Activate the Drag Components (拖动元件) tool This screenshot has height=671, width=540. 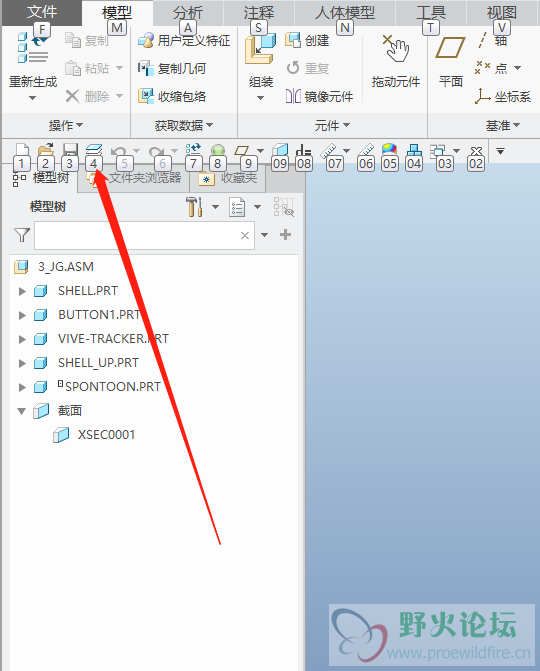(x=396, y=48)
